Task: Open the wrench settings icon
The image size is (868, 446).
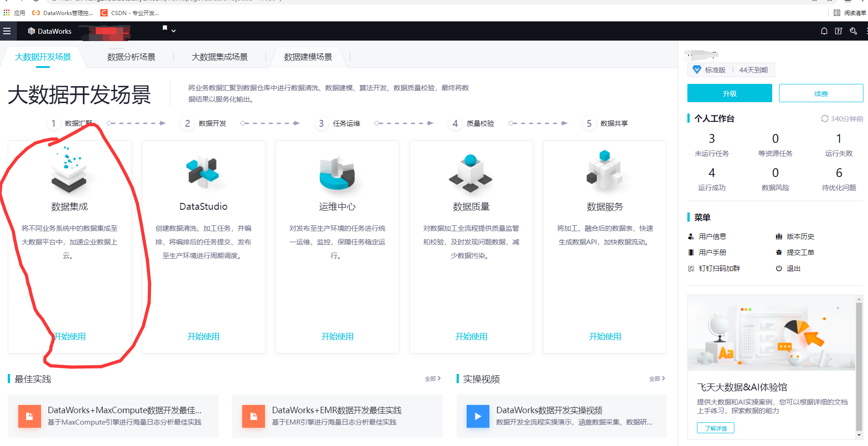Action: [x=853, y=31]
